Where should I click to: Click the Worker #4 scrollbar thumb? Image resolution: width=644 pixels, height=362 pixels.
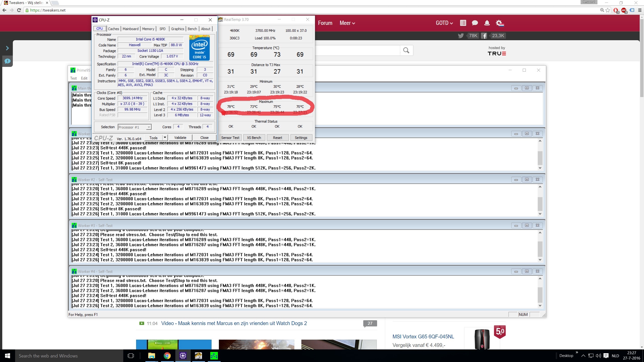[x=540, y=295]
